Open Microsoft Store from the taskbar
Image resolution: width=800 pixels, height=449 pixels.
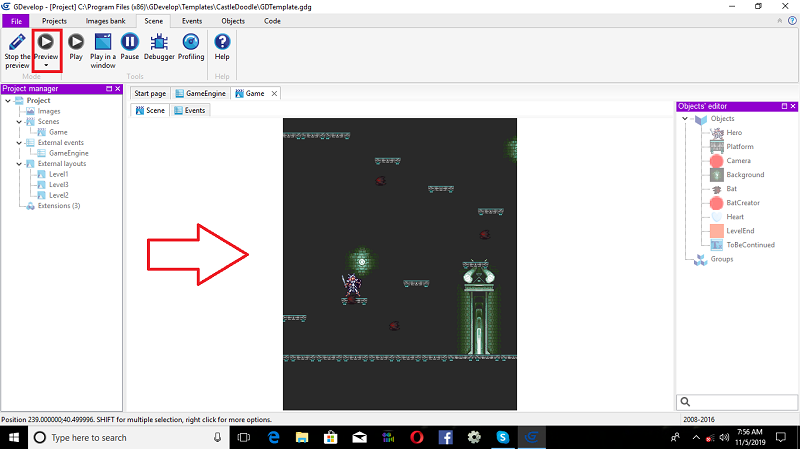click(331, 438)
